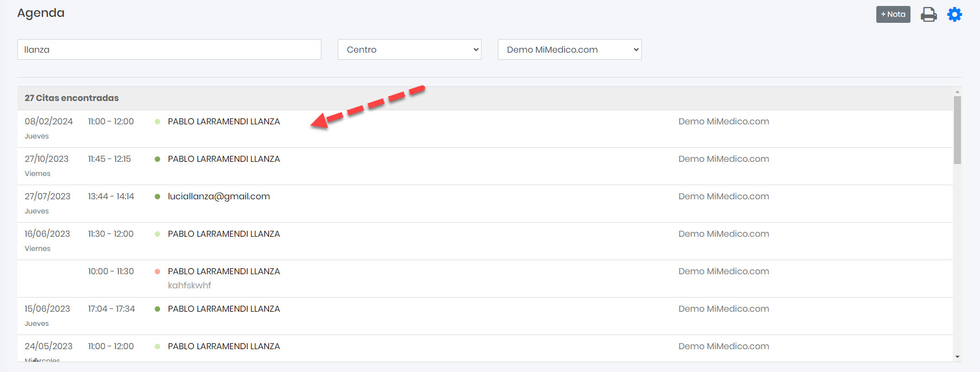Click the printer icon
The height and width of the screenshot is (372, 980).
(928, 15)
